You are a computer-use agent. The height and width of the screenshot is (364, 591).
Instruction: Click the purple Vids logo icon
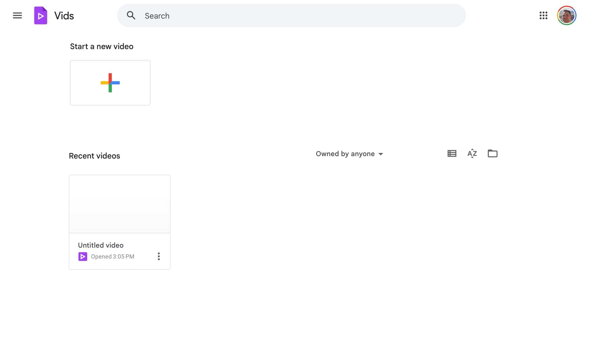pyautogui.click(x=41, y=15)
